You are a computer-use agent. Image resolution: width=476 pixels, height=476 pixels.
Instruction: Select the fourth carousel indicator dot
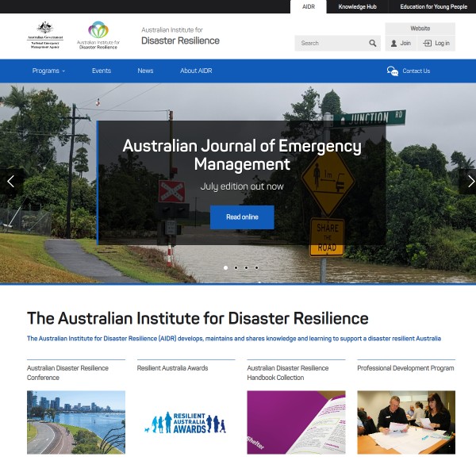(256, 268)
